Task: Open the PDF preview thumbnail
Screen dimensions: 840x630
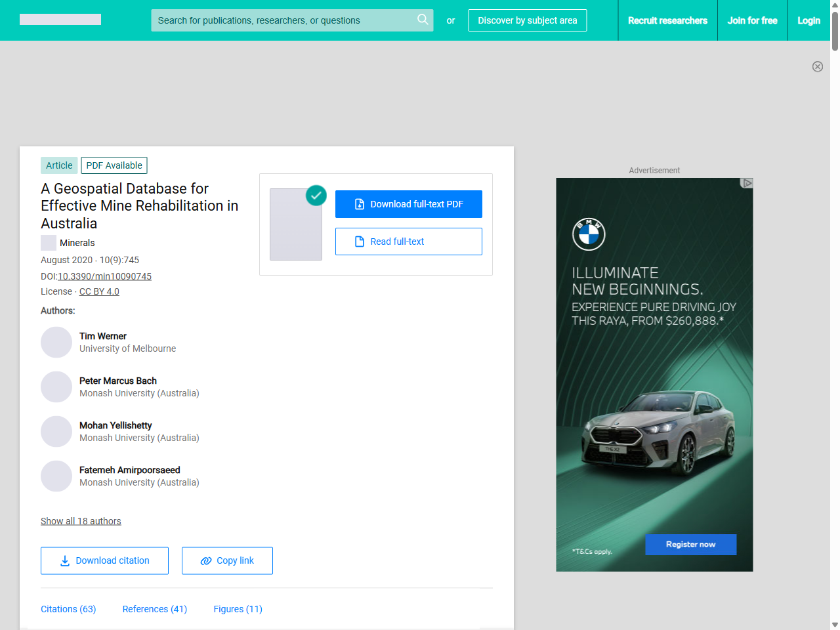Action: click(296, 224)
